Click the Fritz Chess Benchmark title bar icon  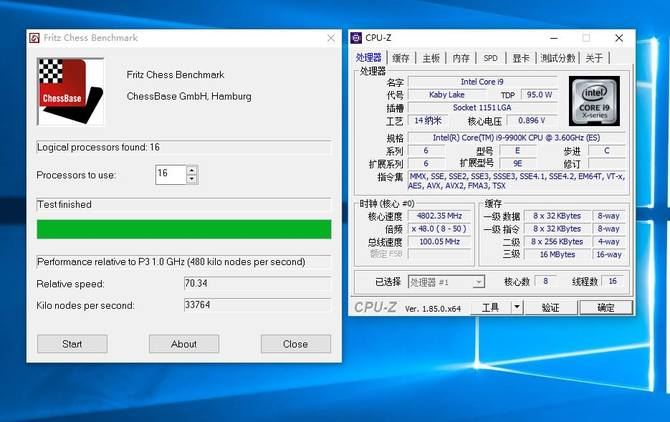(34, 38)
